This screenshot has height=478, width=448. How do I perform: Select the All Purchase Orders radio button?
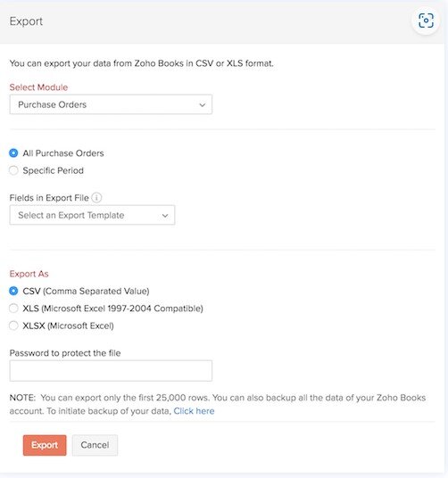click(13, 153)
